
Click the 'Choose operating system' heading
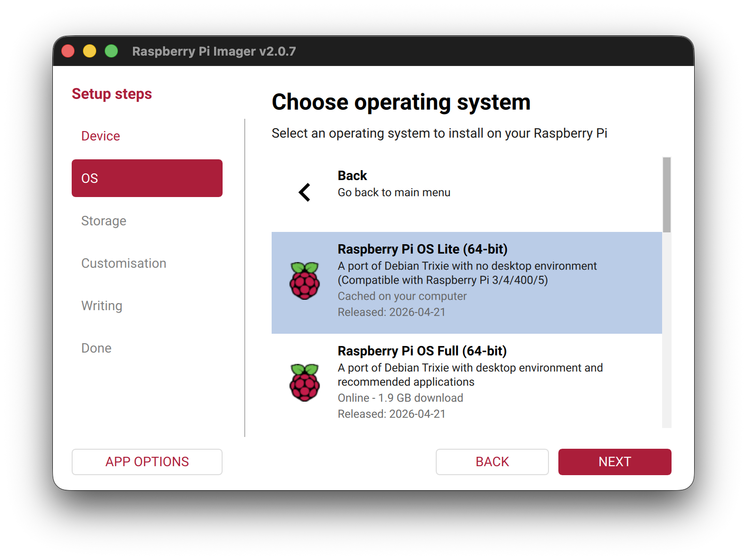401,102
